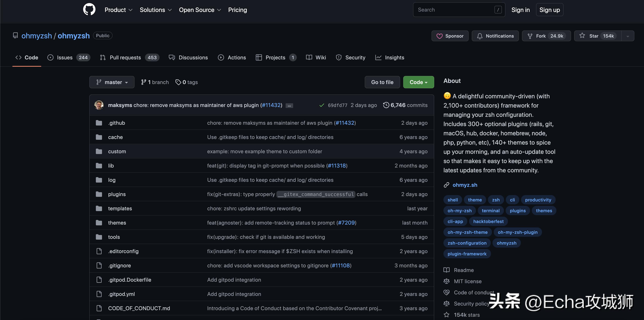Click the branch count icon
The width and height of the screenshot is (644, 320).
coord(144,82)
